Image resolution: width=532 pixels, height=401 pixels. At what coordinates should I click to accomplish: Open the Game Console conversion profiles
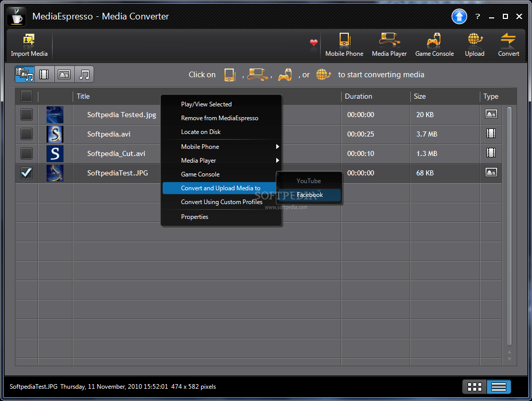pyautogui.click(x=434, y=45)
